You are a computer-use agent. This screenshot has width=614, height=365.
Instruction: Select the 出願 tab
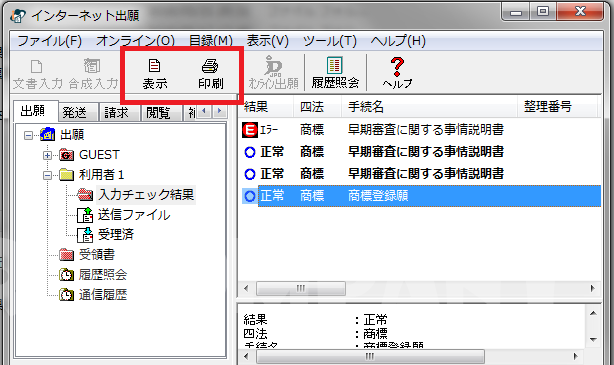click(x=36, y=111)
